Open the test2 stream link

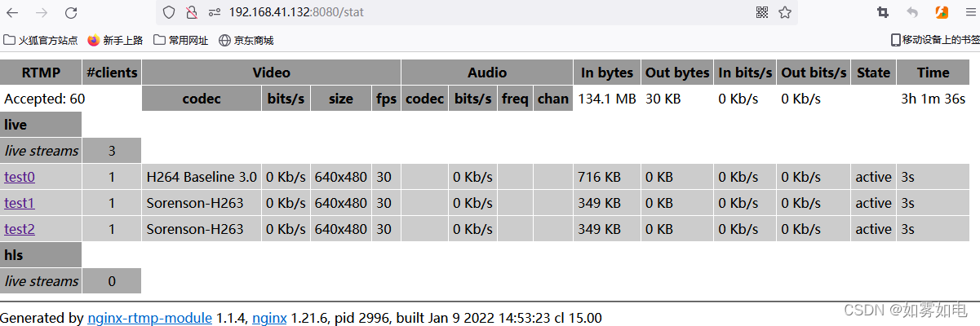click(20, 229)
